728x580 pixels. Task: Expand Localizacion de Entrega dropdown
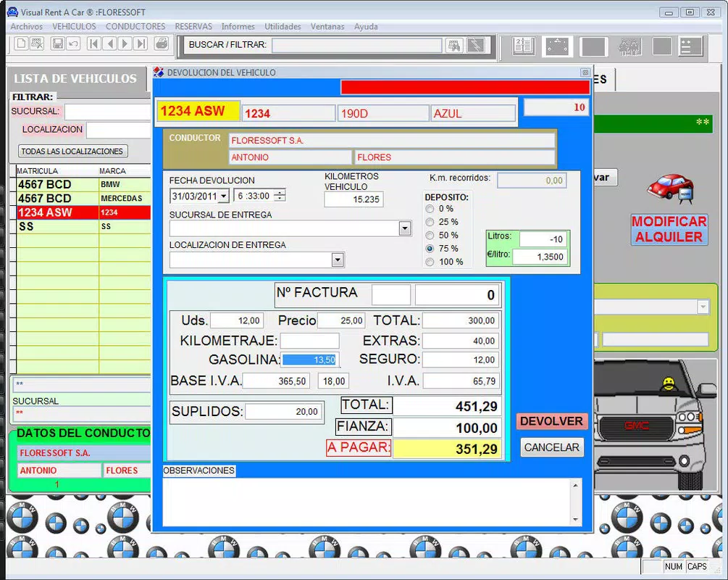[338, 260]
